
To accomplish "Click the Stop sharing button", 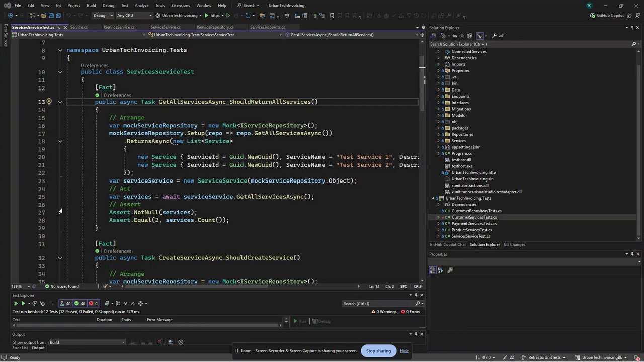I will click(378, 351).
